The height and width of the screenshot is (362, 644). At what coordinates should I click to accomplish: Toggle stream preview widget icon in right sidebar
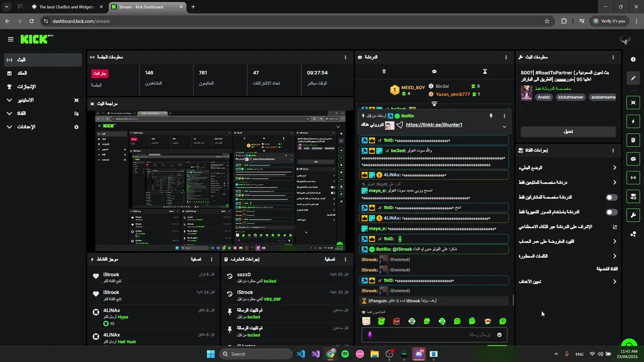click(x=633, y=103)
